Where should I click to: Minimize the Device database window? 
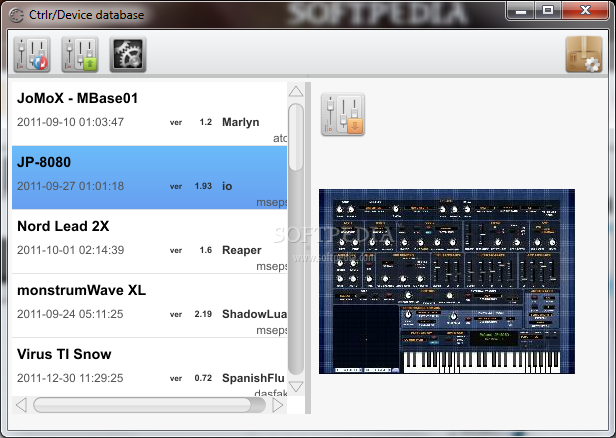click(x=521, y=11)
